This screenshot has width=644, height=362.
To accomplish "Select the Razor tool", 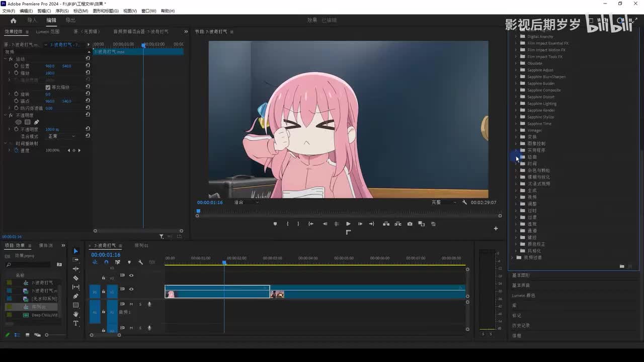I will point(76,278).
